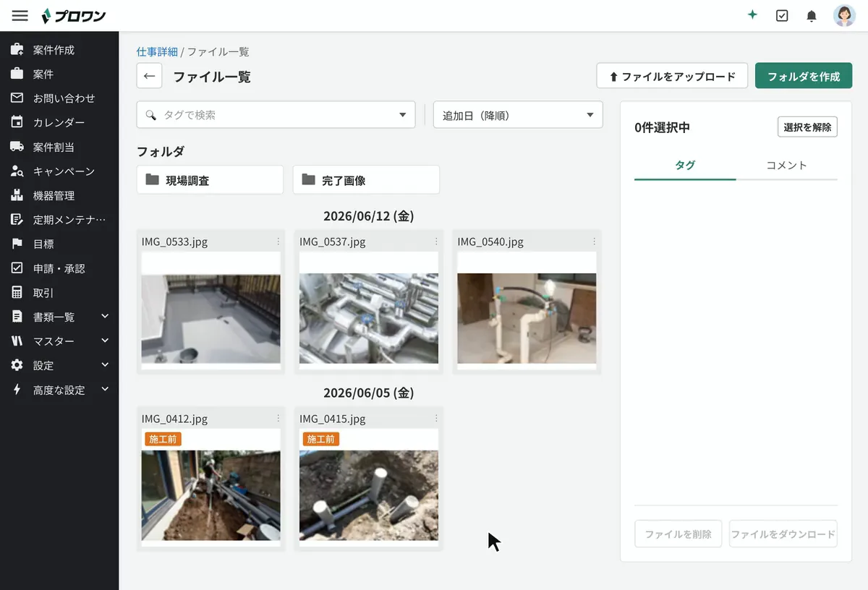Click the IMG_0537.jpg file name

coord(333,241)
